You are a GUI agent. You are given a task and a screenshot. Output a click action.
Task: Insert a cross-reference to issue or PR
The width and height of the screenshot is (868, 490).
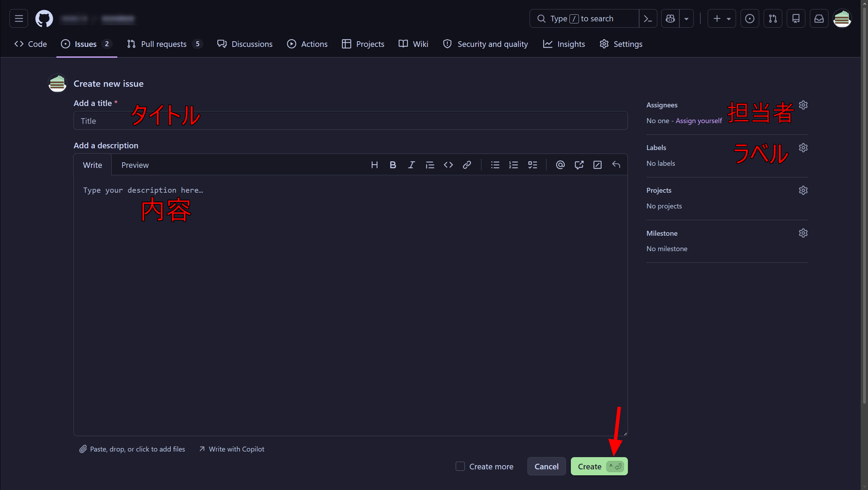tap(579, 165)
